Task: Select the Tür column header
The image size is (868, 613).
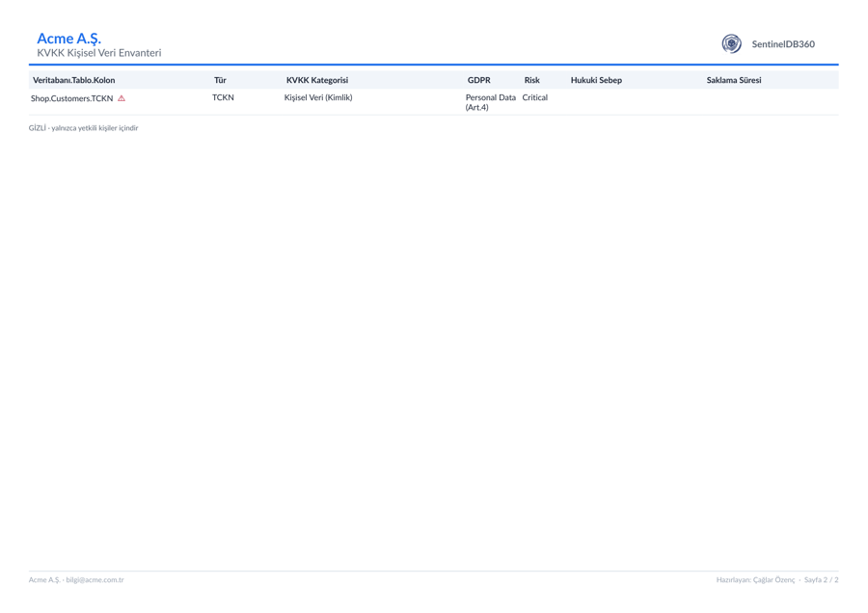Action: click(x=220, y=80)
